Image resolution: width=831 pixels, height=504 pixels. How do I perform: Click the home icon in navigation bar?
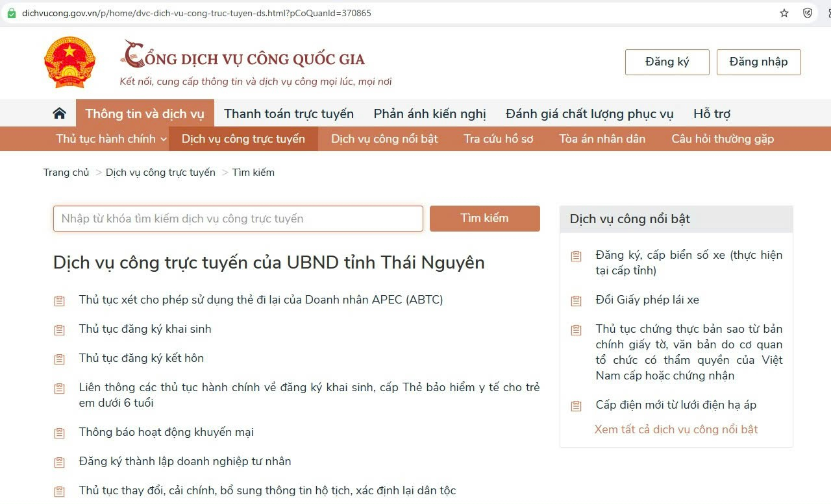[x=60, y=114]
